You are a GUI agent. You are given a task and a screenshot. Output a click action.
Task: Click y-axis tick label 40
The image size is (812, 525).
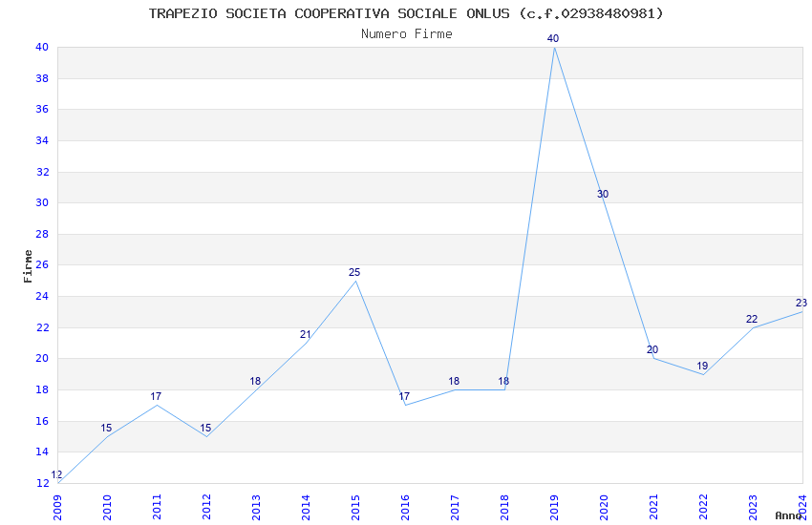click(x=42, y=47)
